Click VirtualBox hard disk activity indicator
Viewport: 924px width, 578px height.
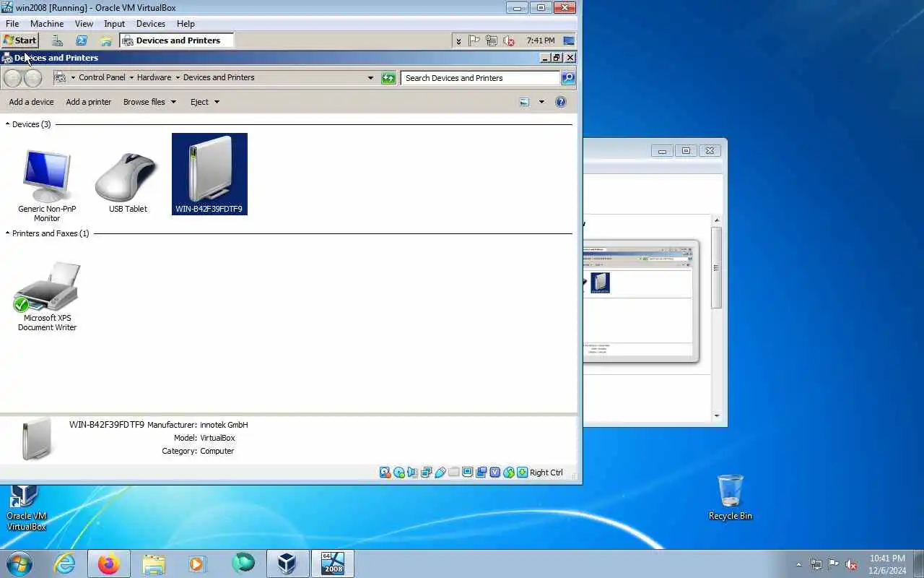385,473
